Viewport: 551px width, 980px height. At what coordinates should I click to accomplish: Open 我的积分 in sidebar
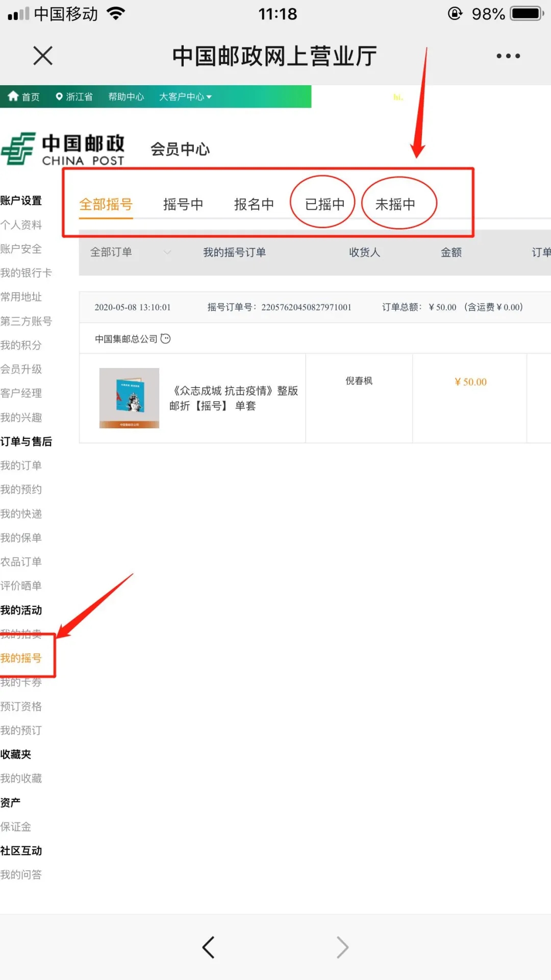point(21,345)
